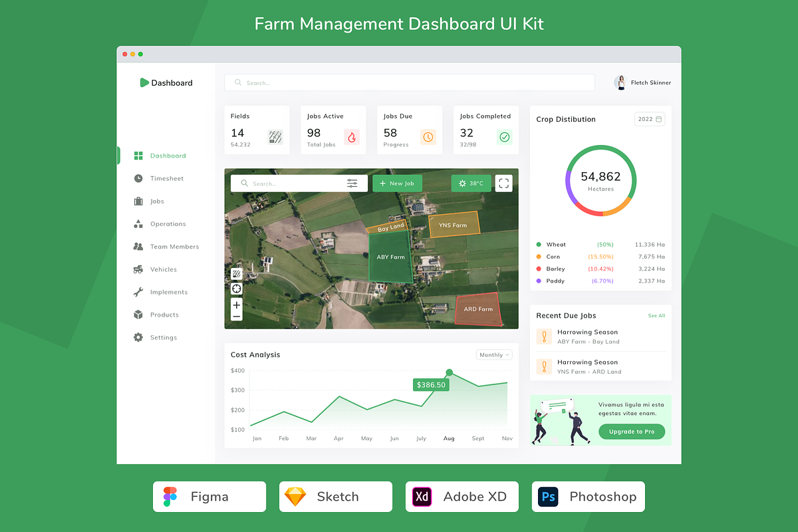The image size is (798, 532).
Task: Select the Bay Land field on map
Action: [x=389, y=227]
